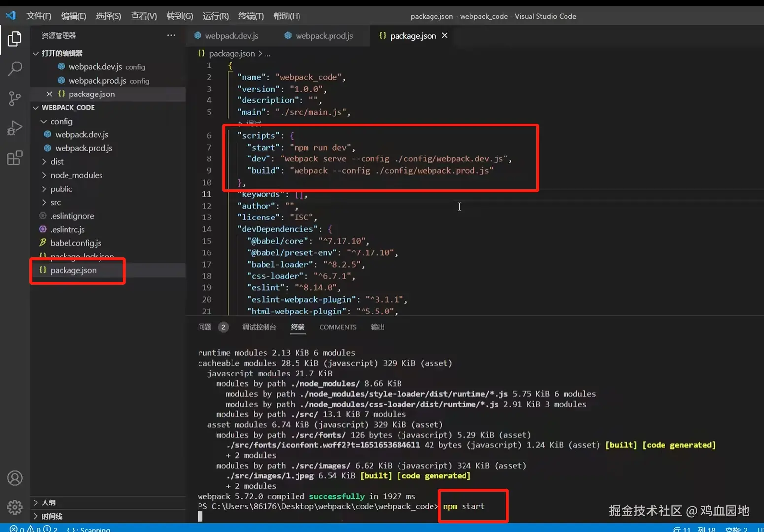Open the 编辑(E) menu

pos(73,16)
